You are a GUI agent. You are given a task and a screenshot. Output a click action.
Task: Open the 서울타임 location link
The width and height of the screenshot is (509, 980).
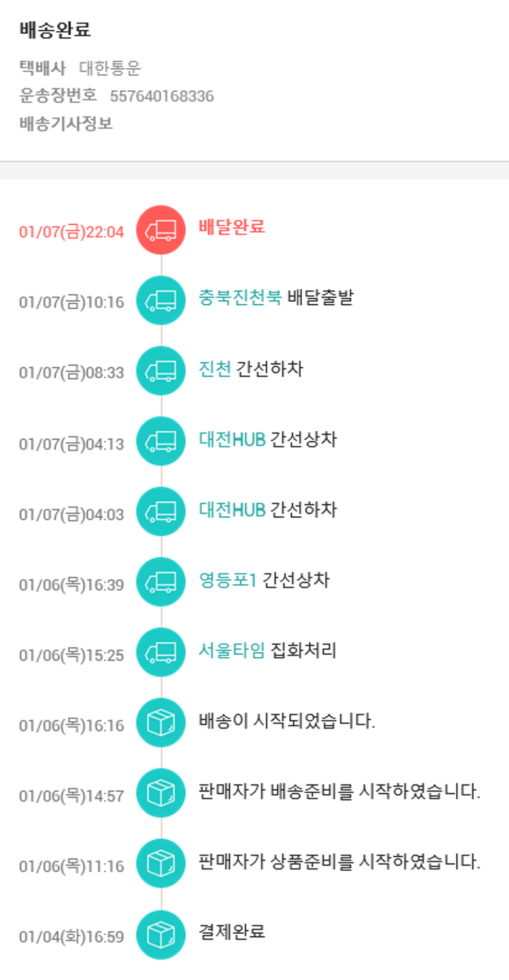tap(231, 650)
